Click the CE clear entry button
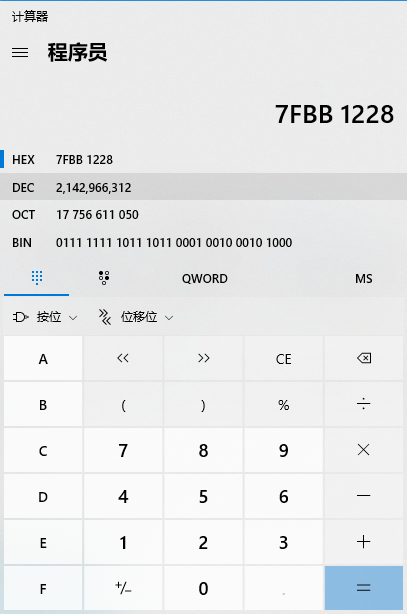 pos(284,358)
